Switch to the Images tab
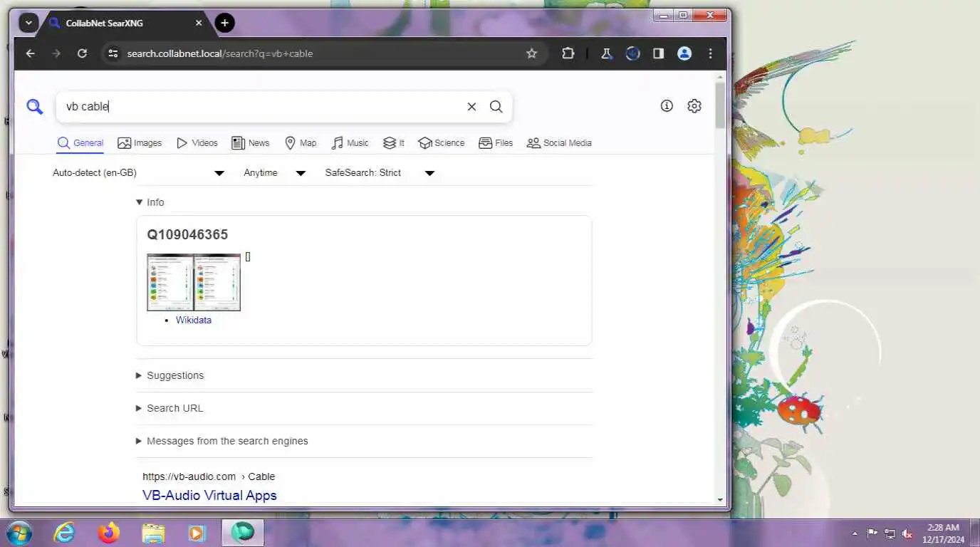The image size is (980, 547). click(x=140, y=143)
